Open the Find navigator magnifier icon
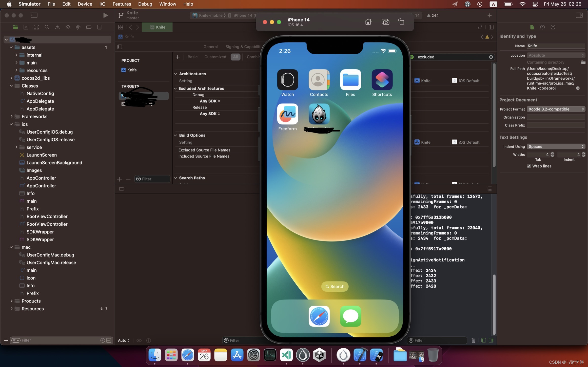The width and height of the screenshot is (588, 367). click(47, 27)
